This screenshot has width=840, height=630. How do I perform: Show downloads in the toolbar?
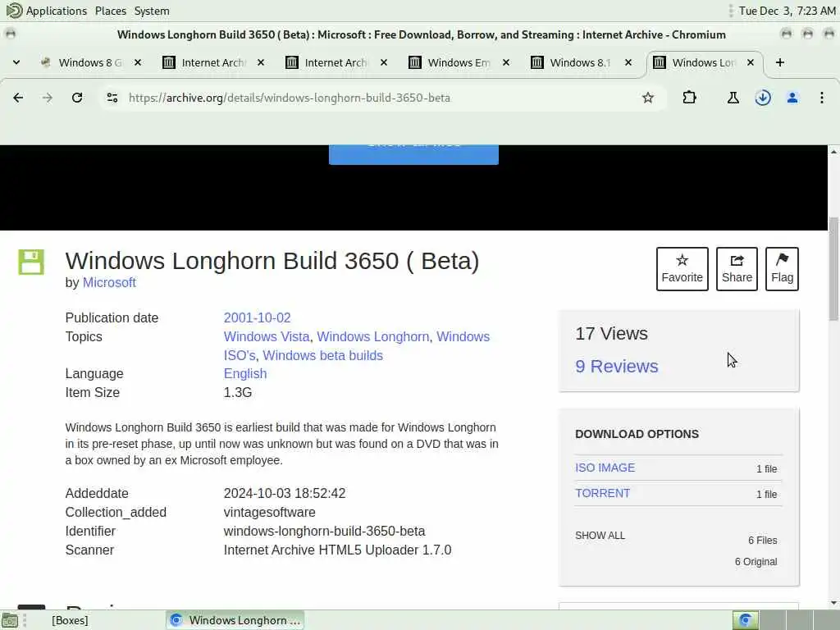[763, 98]
